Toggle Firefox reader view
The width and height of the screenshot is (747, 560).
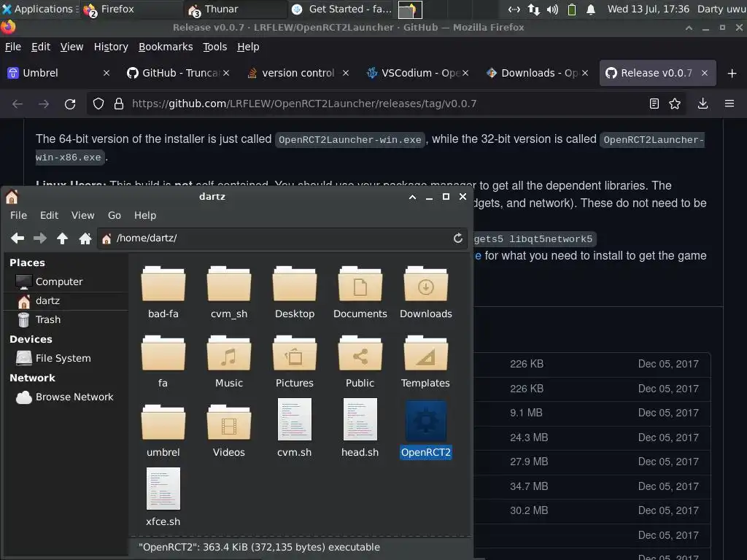click(654, 104)
